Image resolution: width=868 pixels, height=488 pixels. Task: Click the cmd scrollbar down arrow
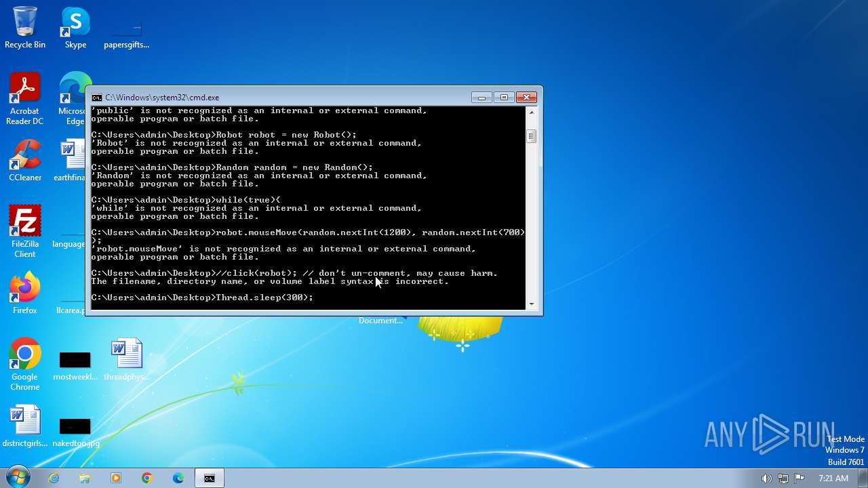pyautogui.click(x=531, y=304)
